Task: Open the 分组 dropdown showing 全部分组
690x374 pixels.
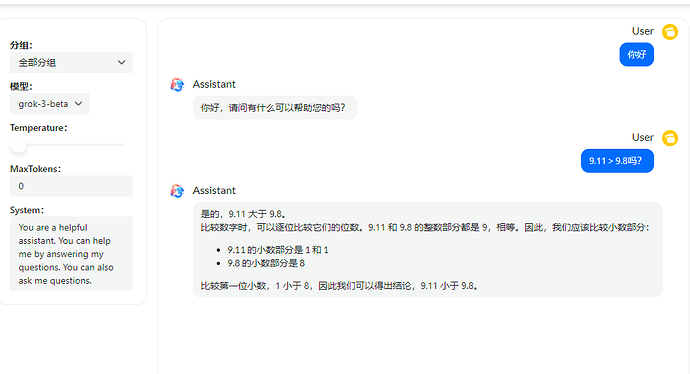Action: tap(71, 62)
